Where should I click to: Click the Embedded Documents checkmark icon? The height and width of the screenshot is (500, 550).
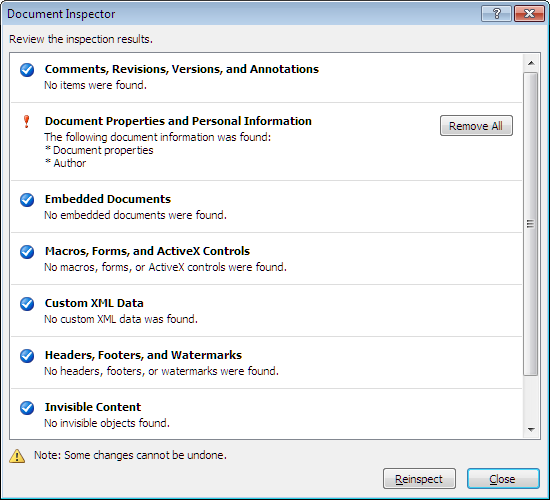click(x=27, y=200)
